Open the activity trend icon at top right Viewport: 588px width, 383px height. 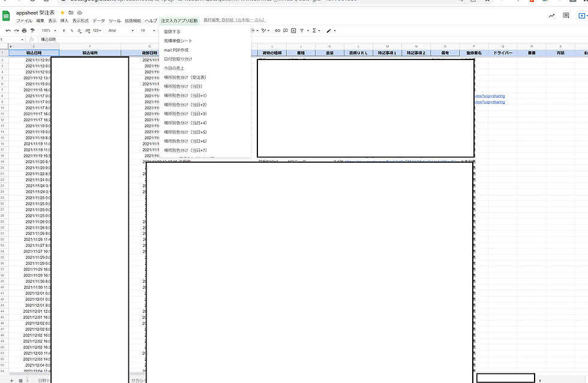click(551, 16)
